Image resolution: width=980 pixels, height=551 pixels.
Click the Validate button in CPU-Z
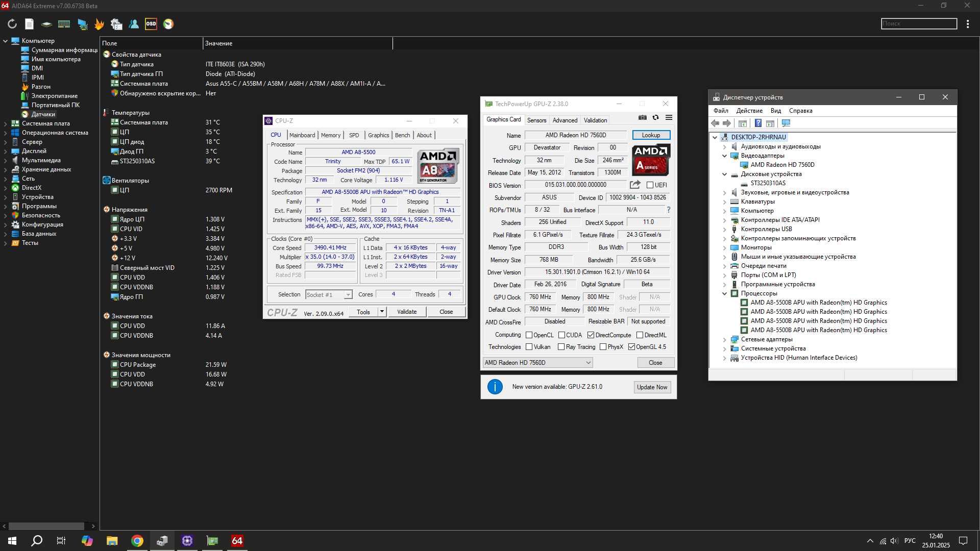coord(407,312)
